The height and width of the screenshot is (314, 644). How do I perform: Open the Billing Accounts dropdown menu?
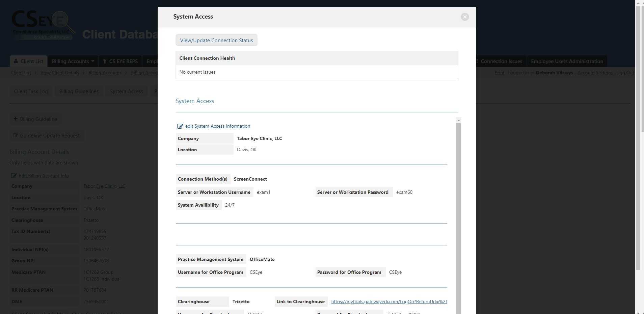point(72,61)
